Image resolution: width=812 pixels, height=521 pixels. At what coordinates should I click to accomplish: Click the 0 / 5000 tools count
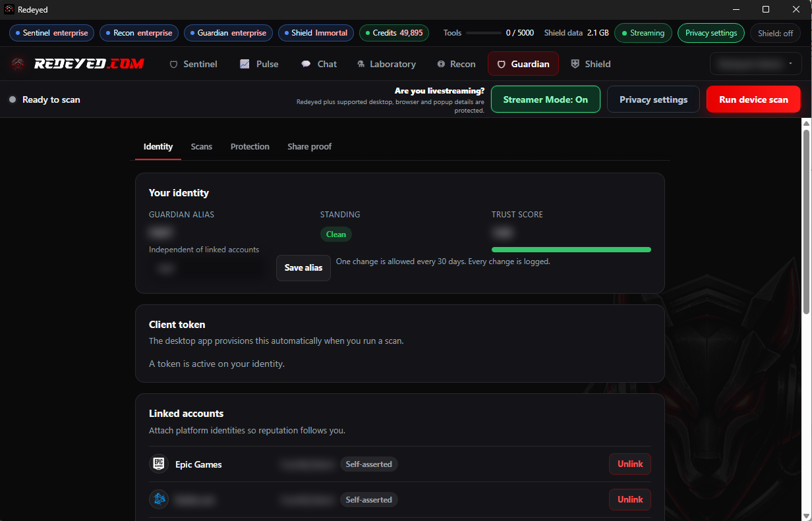point(520,33)
